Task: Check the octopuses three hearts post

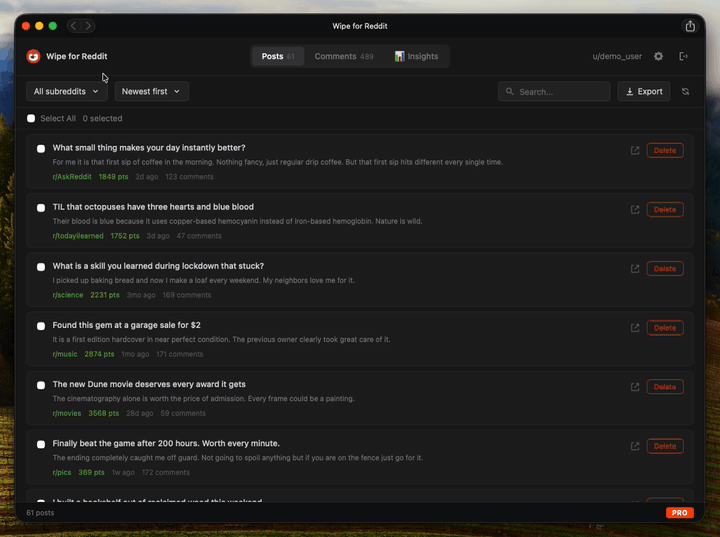Action: pos(41,208)
